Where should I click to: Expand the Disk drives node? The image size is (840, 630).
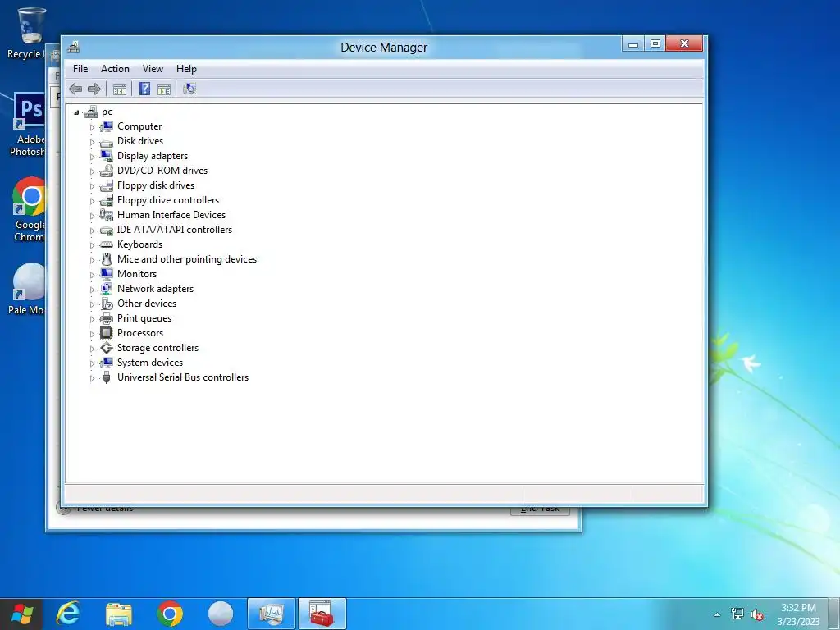click(92, 142)
